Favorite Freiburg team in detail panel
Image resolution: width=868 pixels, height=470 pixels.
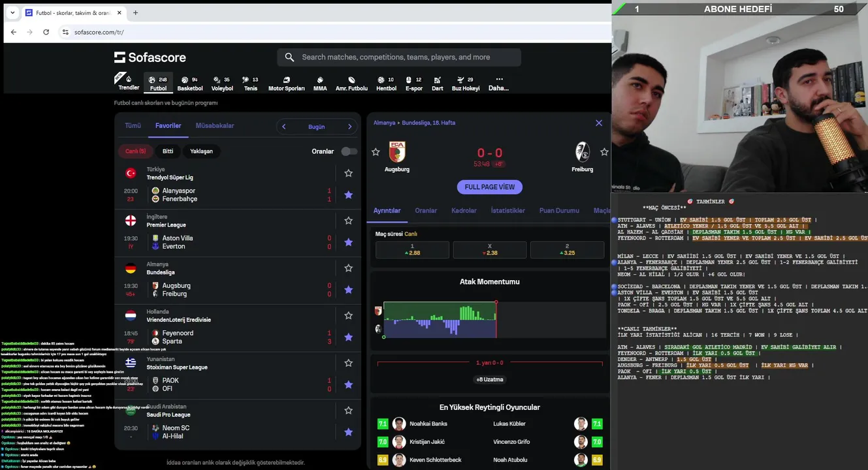pyautogui.click(x=604, y=152)
